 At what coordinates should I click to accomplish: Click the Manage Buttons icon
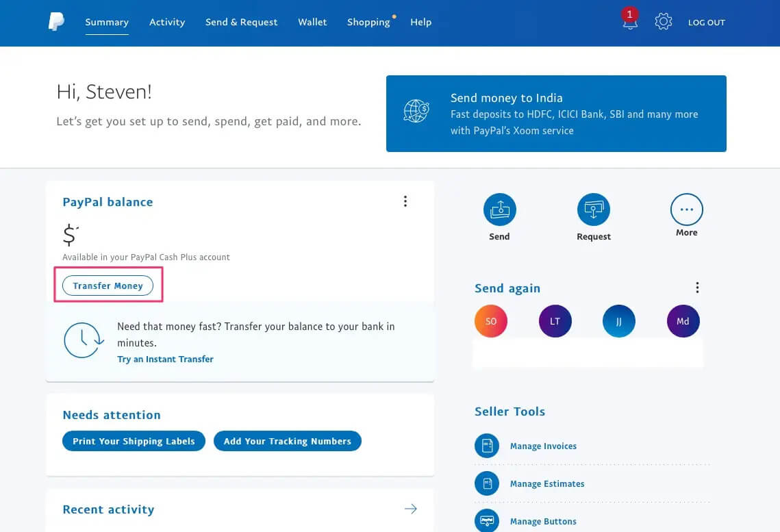(486, 520)
